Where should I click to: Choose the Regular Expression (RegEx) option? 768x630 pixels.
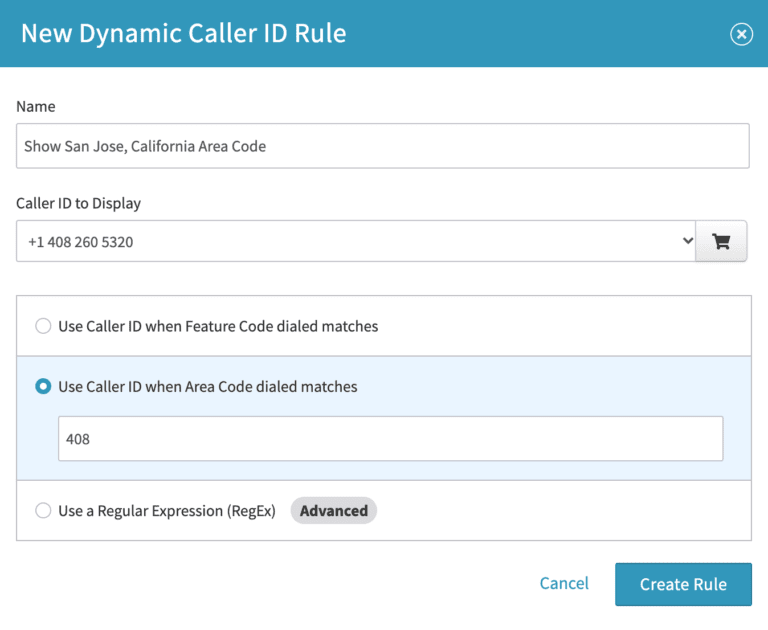(43, 510)
